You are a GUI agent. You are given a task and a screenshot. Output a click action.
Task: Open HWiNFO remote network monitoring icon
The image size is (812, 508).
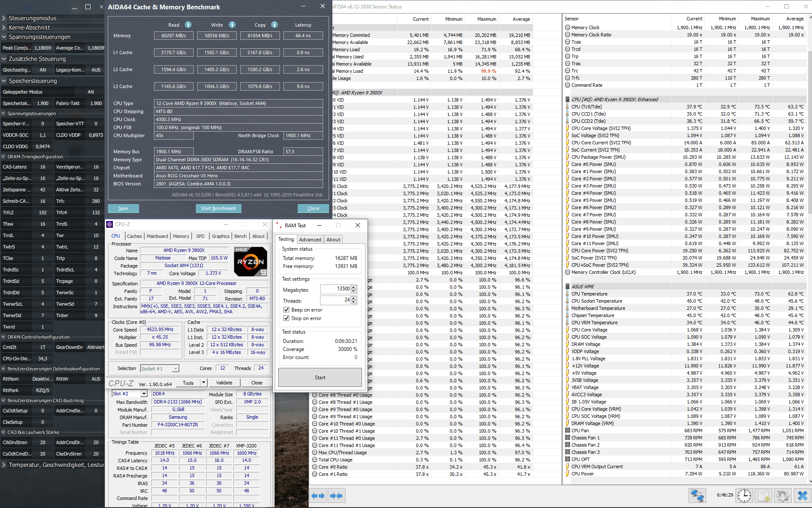[697, 495]
